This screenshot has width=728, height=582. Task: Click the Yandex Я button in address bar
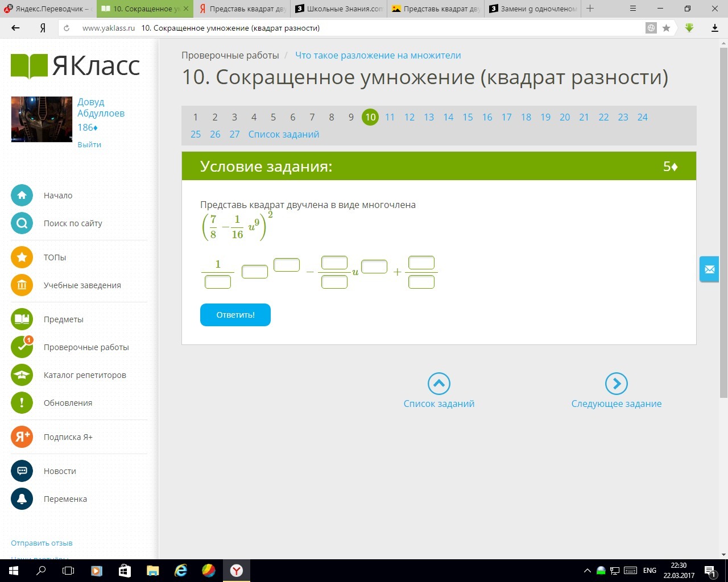(x=43, y=28)
